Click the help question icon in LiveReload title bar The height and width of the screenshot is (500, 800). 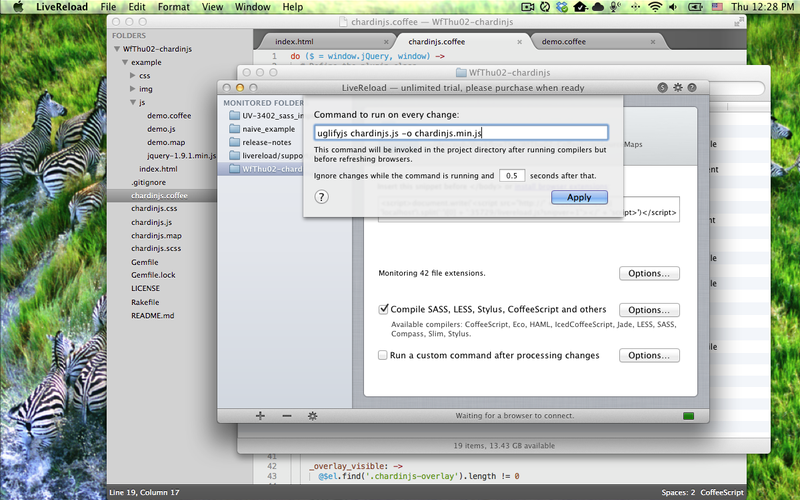[x=692, y=88]
